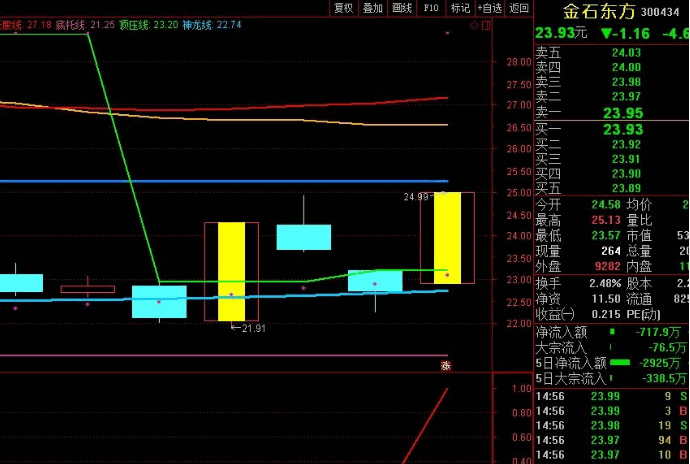The height and width of the screenshot is (464, 690).
Task: Click the cyan candlestick with upper wick near 24.00
Action: (304, 237)
